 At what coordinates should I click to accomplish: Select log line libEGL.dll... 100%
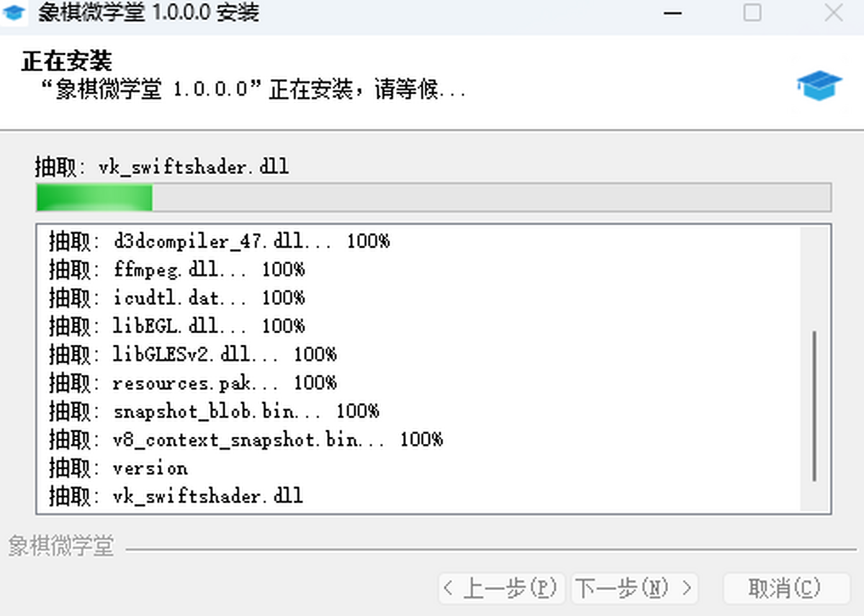(x=177, y=326)
